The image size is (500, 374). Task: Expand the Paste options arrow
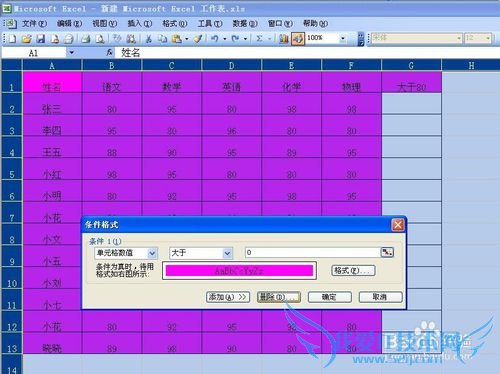(186, 39)
